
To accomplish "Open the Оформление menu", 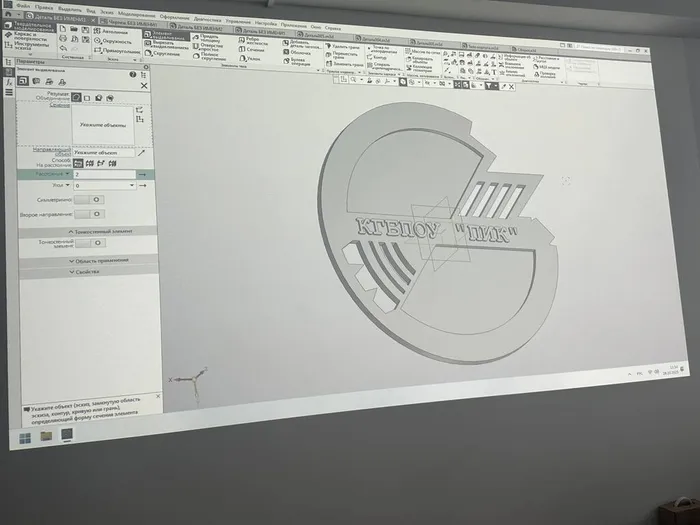I will 175,17.
